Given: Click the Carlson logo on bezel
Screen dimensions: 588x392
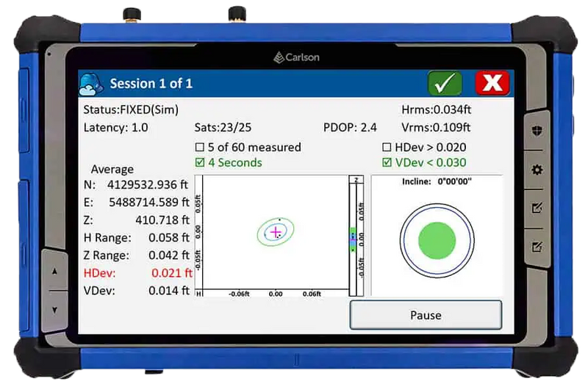Looking at the screenshot, I should click(296, 57).
